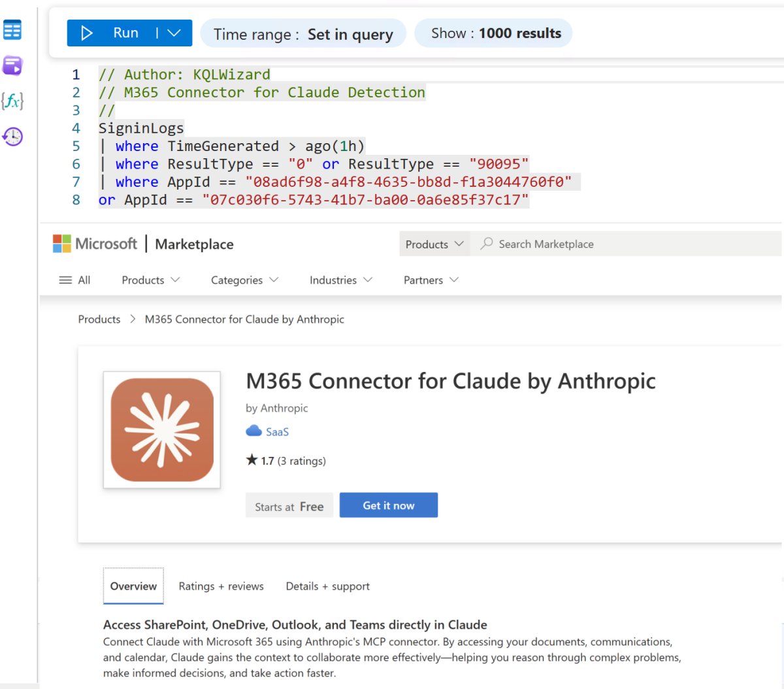
Task: Click the "90095" ResultType string value
Action: click(x=499, y=164)
